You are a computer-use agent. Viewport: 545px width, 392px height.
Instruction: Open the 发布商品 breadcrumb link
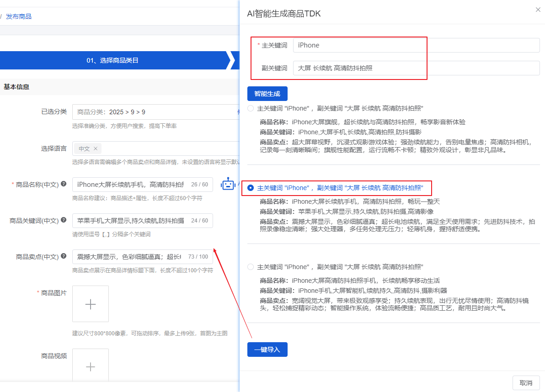click(x=19, y=16)
